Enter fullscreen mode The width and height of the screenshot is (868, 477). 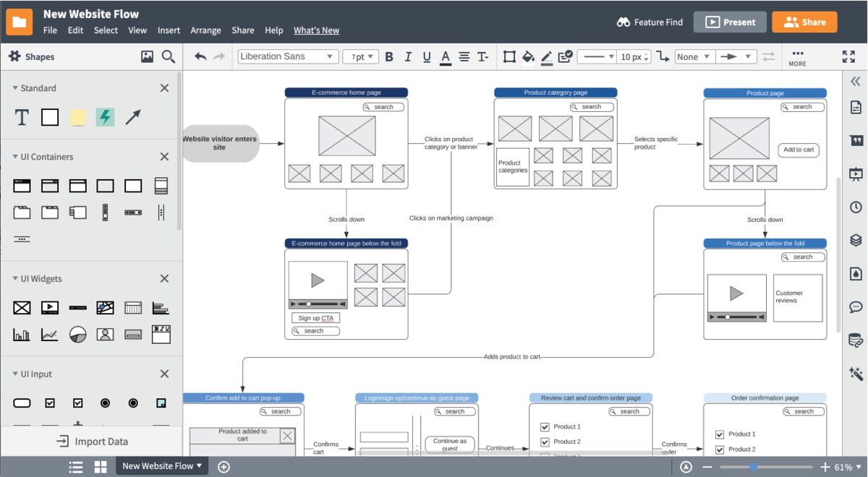point(849,56)
